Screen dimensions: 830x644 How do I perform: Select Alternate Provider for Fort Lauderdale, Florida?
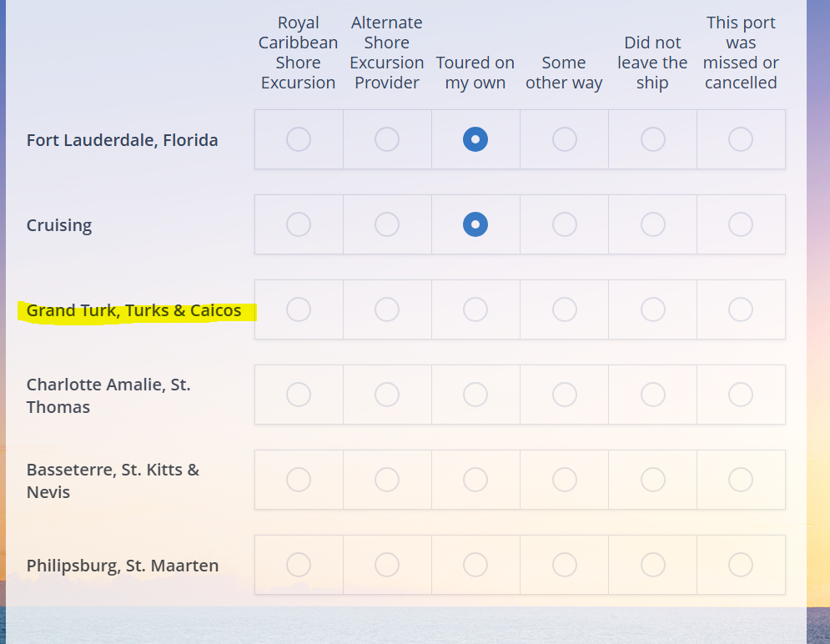click(x=387, y=139)
